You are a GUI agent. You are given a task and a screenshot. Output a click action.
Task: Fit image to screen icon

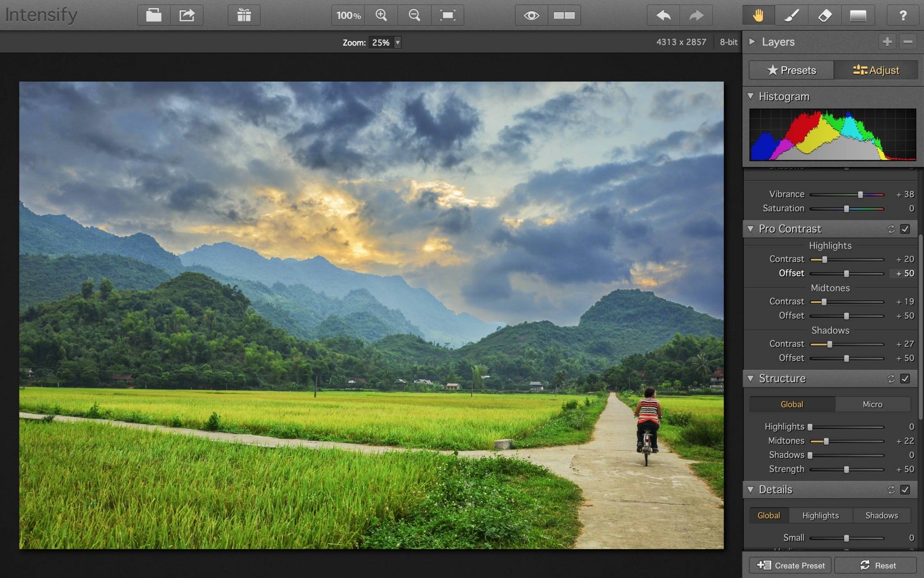point(448,15)
